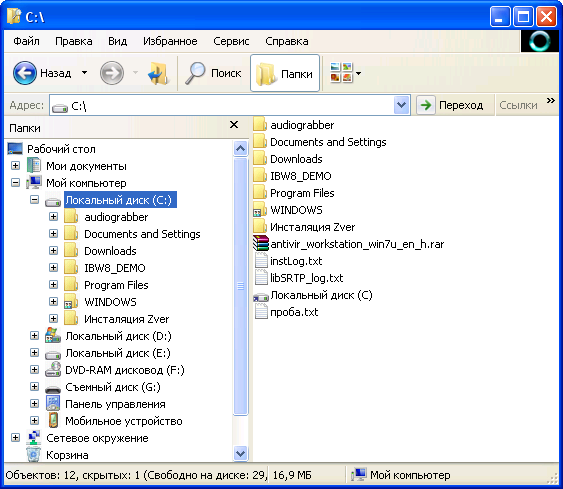563x489 pixels.
Task: Select the libSRTP_log.txt file icon
Action: 261,278
